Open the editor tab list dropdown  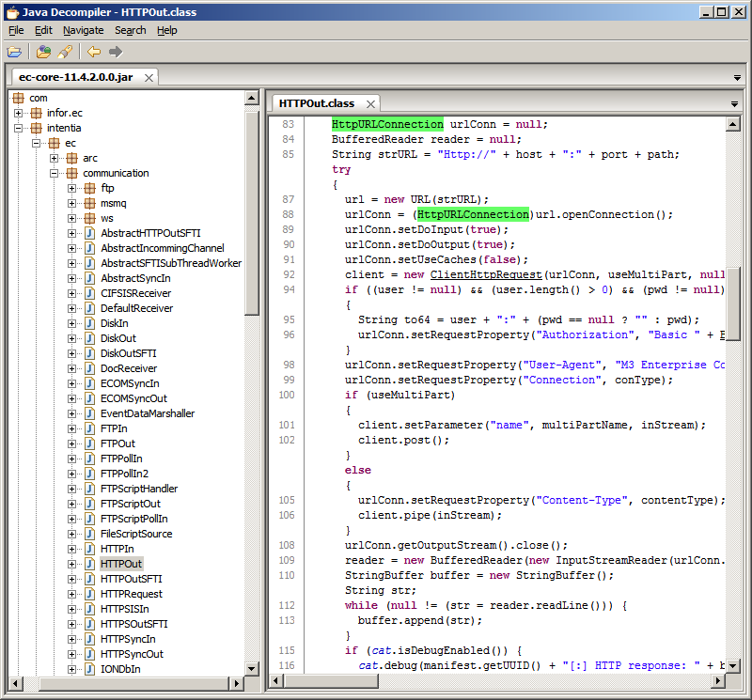tap(735, 103)
